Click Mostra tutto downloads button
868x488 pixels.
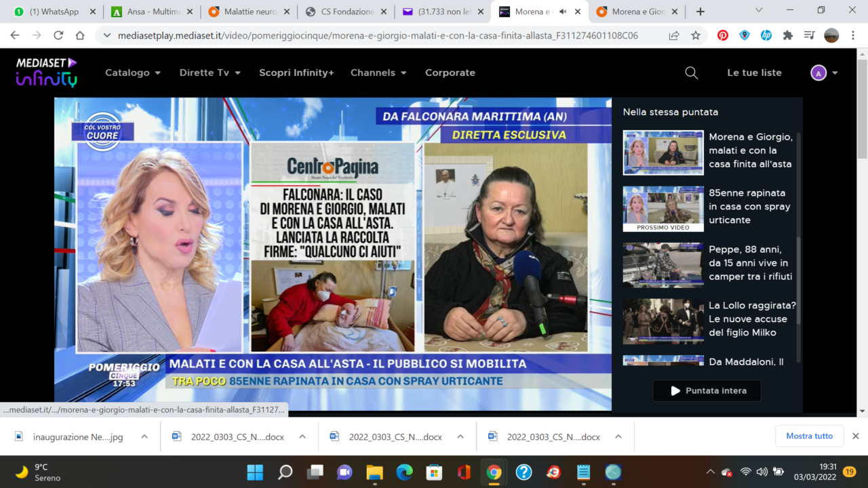click(809, 436)
